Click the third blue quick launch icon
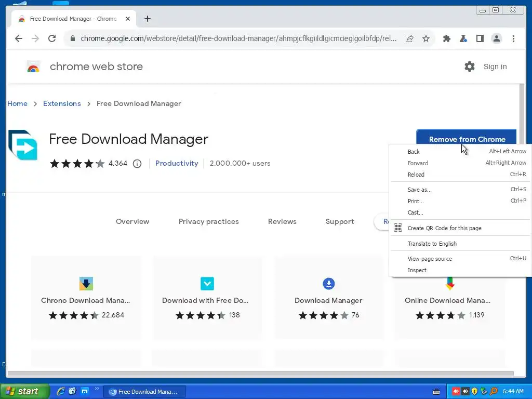 click(85, 391)
